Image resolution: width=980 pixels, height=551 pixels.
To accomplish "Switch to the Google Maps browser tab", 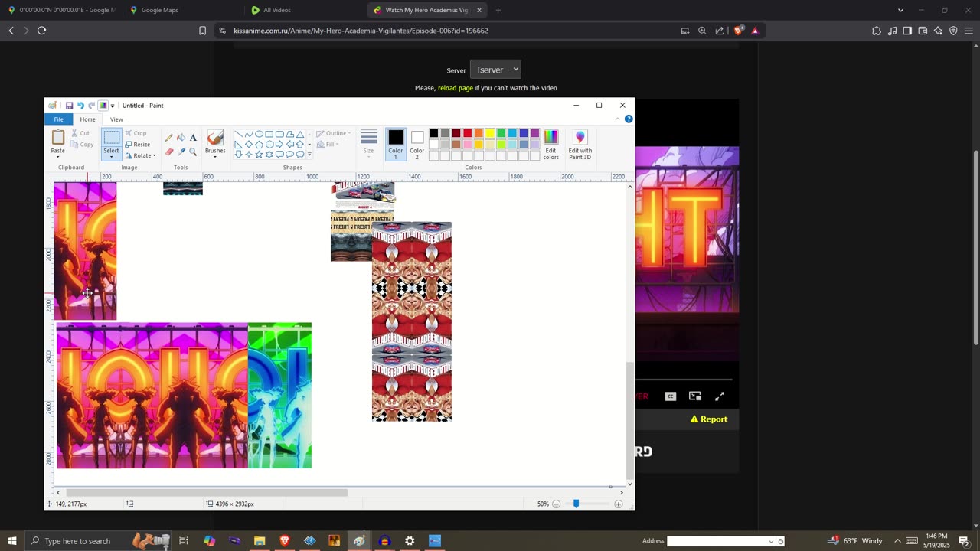I will [182, 10].
